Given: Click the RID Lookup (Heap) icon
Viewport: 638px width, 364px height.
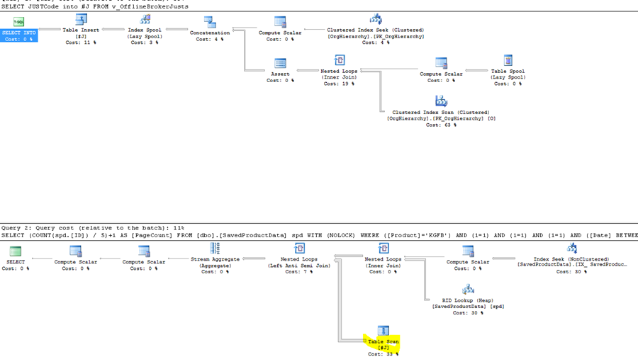Looking at the screenshot, I should point(468,290).
